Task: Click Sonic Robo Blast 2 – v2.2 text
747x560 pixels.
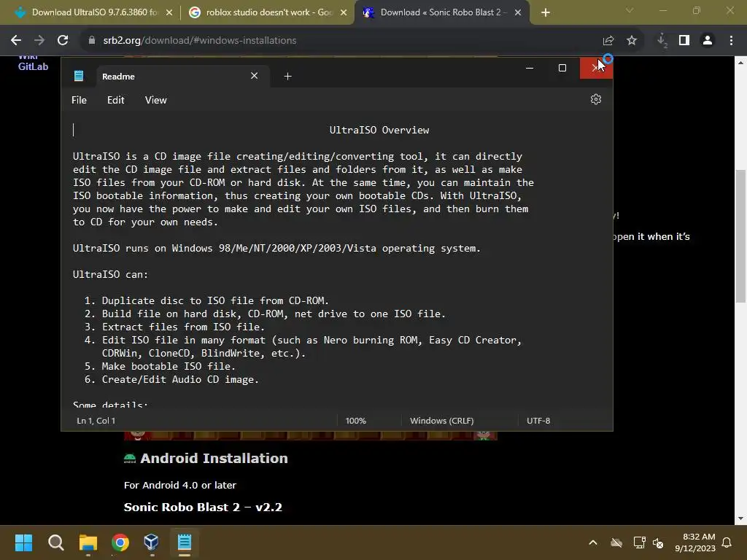Action: (x=203, y=507)
